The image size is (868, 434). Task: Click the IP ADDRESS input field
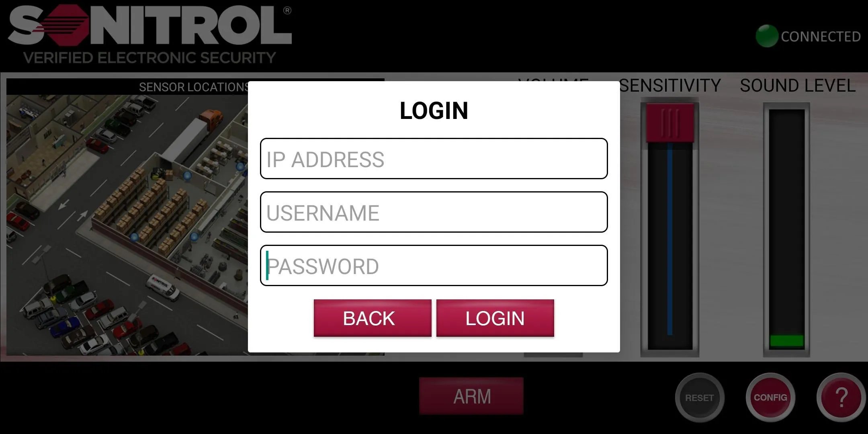[434, 160]
